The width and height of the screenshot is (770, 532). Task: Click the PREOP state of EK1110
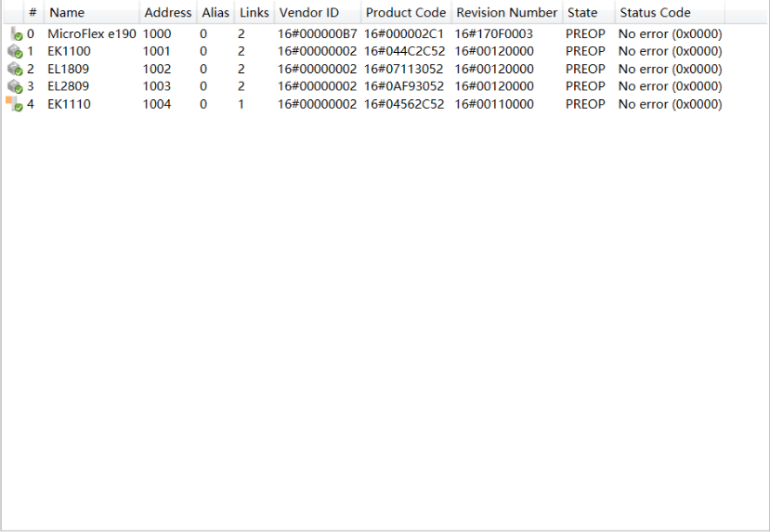(x=585, y=104)
